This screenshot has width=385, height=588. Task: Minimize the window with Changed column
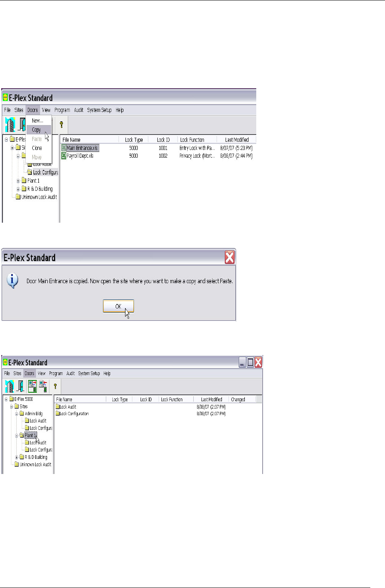pyautogui.click(x=242, y=362)
